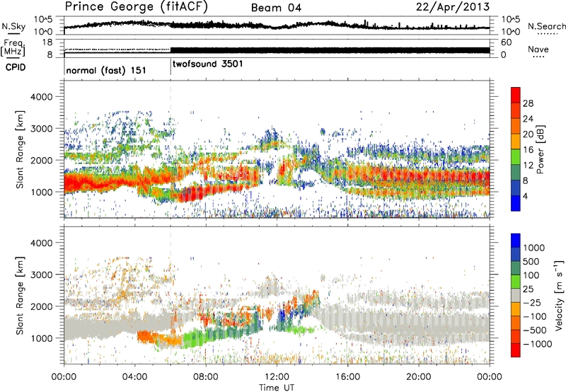Pick the light green Velocity colorbar segment near 100
The height and width of the screenshot is (392, 566).
(516, 282)
